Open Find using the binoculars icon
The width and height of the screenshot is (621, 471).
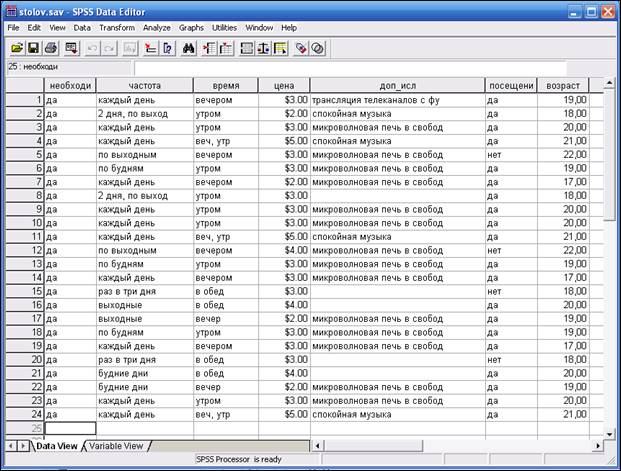pos(189,48)
